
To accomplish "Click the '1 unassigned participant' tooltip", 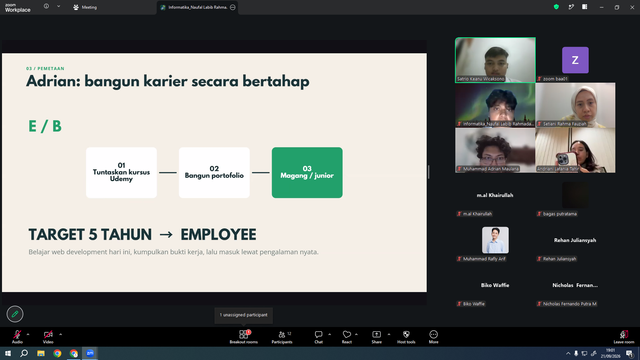I will (x=244, y=315).
